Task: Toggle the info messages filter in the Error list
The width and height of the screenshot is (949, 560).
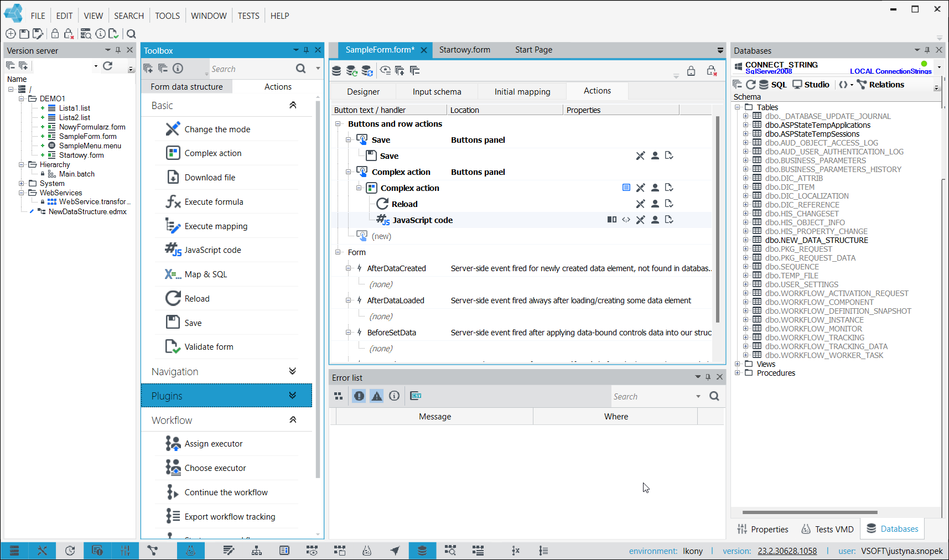Action: click(x=394, y=396)
